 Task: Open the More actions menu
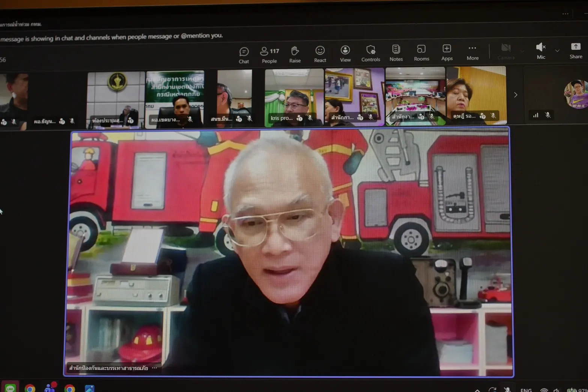[472, 53]
